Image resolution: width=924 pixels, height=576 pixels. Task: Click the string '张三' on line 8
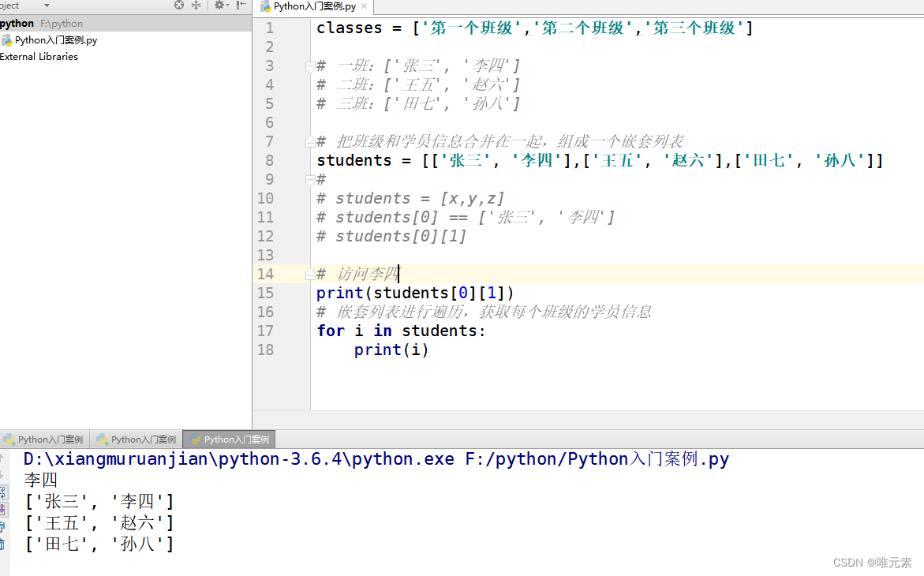coord(466,160)
